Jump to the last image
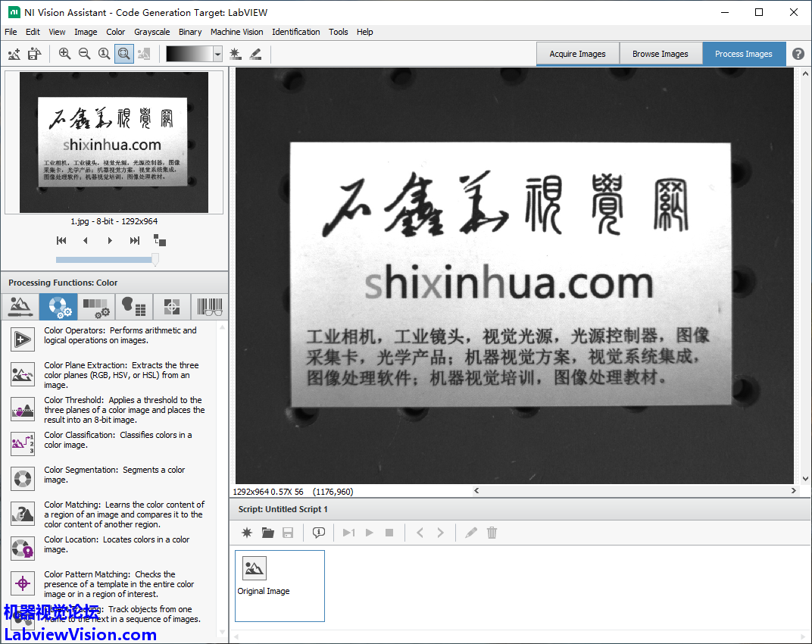The height and width of the screenshot is (644, 812). [x=135, y=240]
